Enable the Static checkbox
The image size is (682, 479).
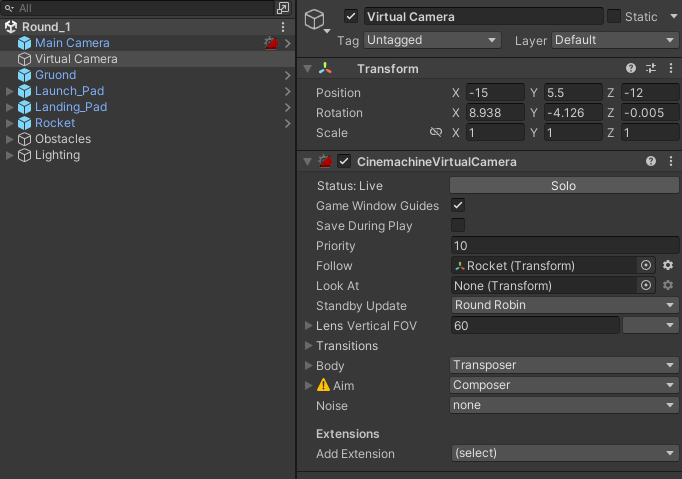point(614,17)
